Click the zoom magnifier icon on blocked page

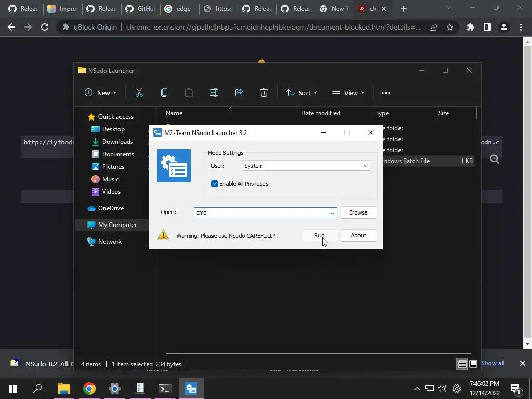[x=495, y=159]
